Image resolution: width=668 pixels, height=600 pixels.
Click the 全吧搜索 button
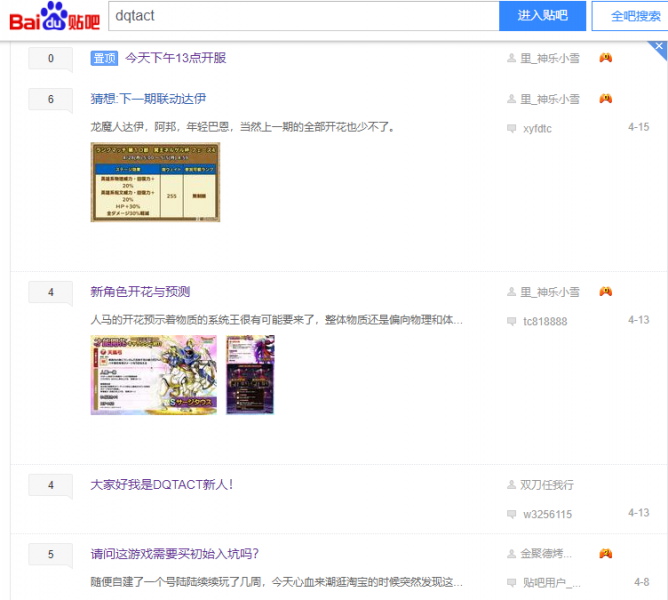632,16
